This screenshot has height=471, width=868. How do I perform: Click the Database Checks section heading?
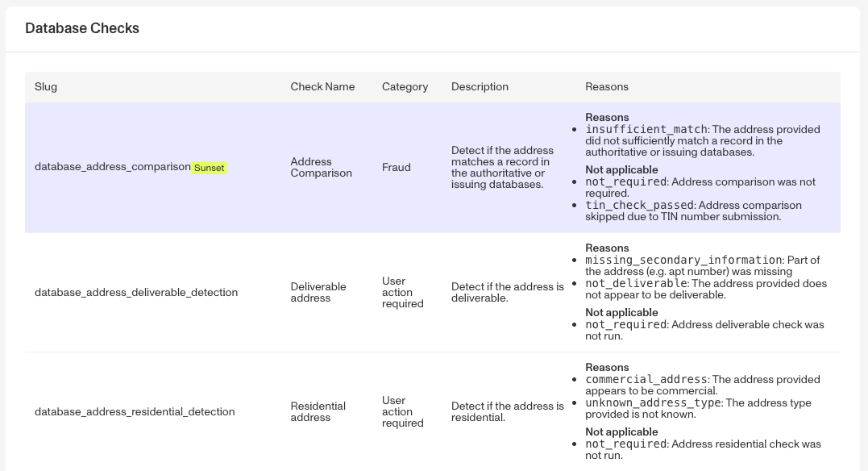coord(82,28)
